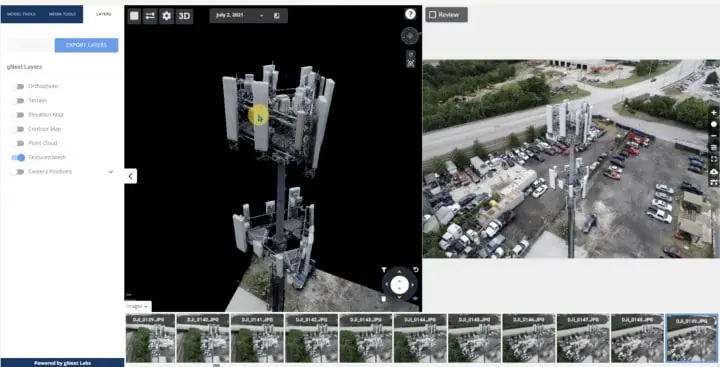Viewport: 720px width, 367px height.
Task: Click the tower icon below the compass
Action: tap(411, 63)
